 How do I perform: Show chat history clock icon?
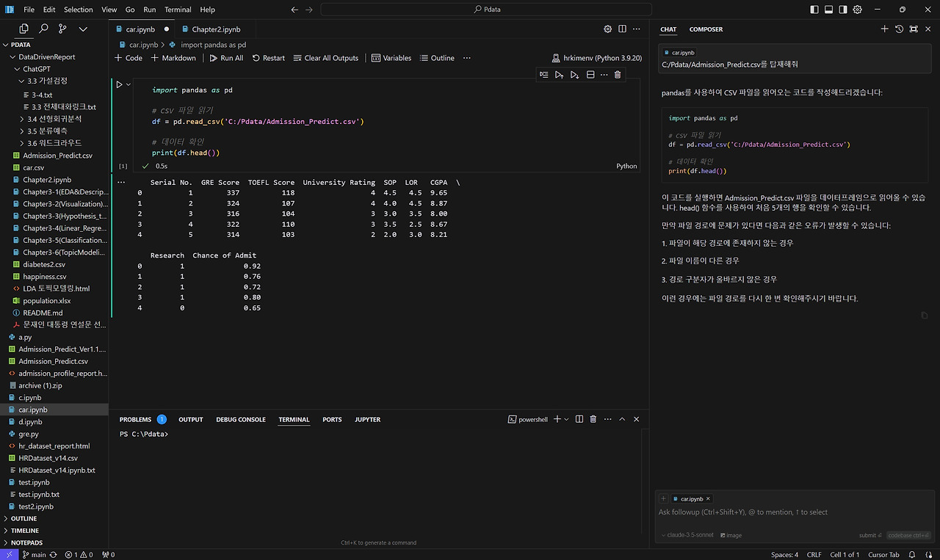click(899, 29)
